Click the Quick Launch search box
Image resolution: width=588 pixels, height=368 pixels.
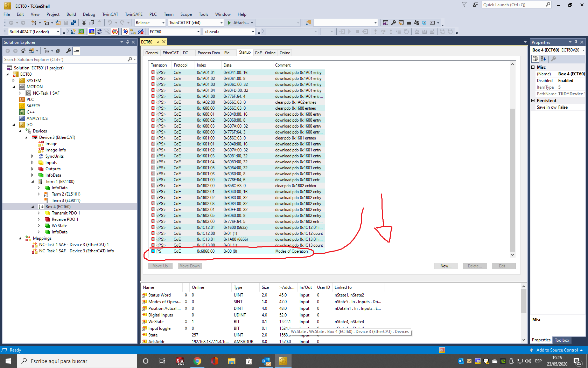tap(517, 5)
